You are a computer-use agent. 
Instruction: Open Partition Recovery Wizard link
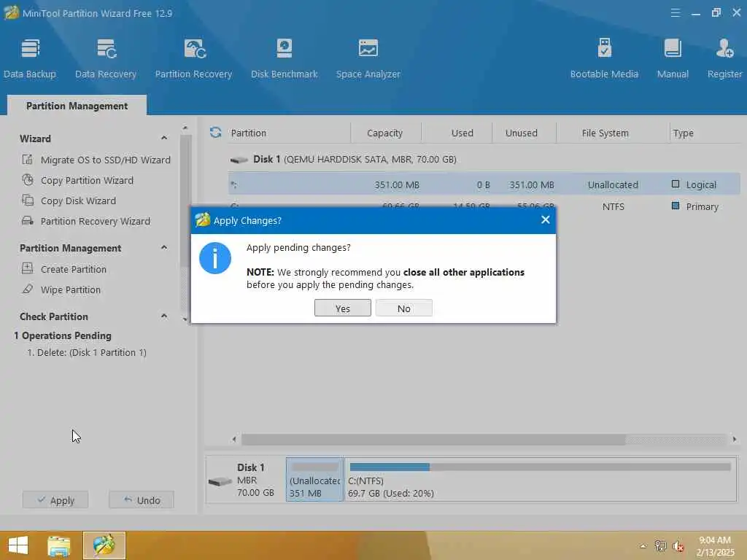96,222
